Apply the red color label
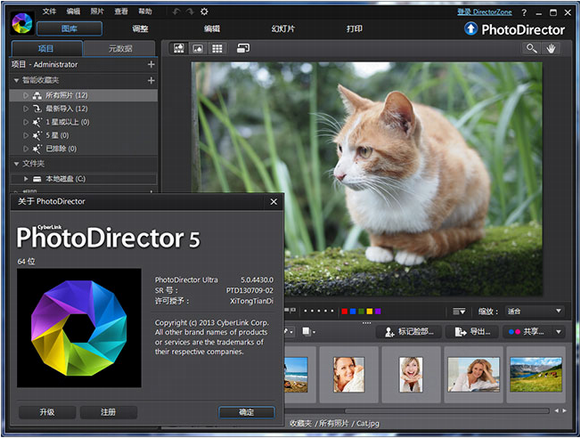 click(344, 311)
